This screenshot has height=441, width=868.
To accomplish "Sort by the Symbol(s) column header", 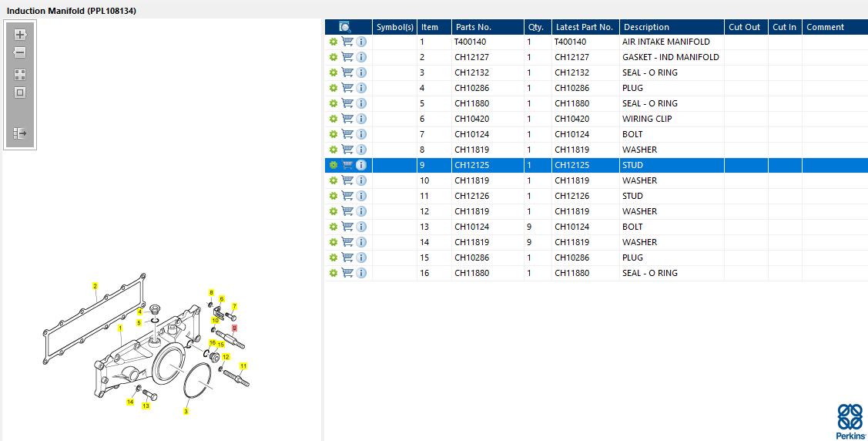I will 394,27.
